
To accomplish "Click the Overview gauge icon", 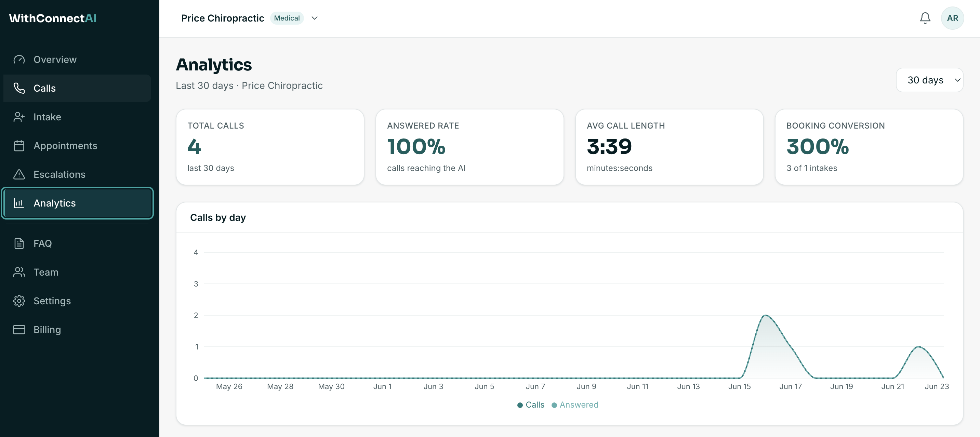I will [x=19, y=60].
